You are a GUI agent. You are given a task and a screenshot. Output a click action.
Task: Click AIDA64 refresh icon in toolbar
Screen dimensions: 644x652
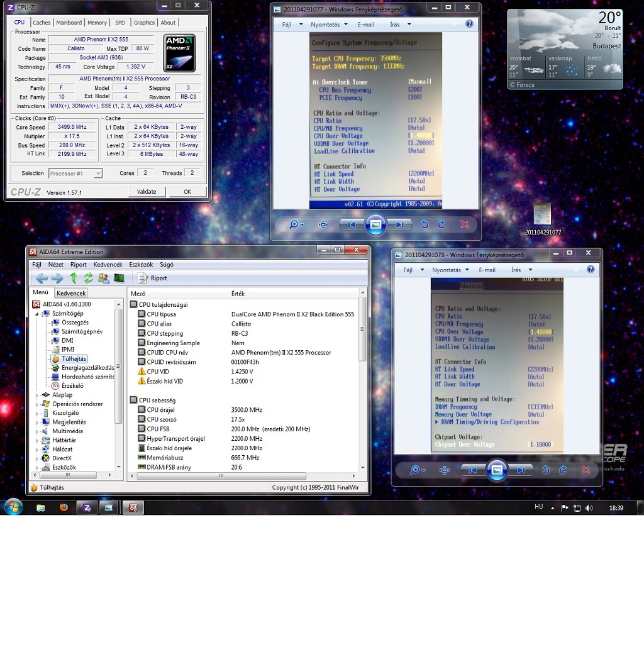tap(88, 278)
